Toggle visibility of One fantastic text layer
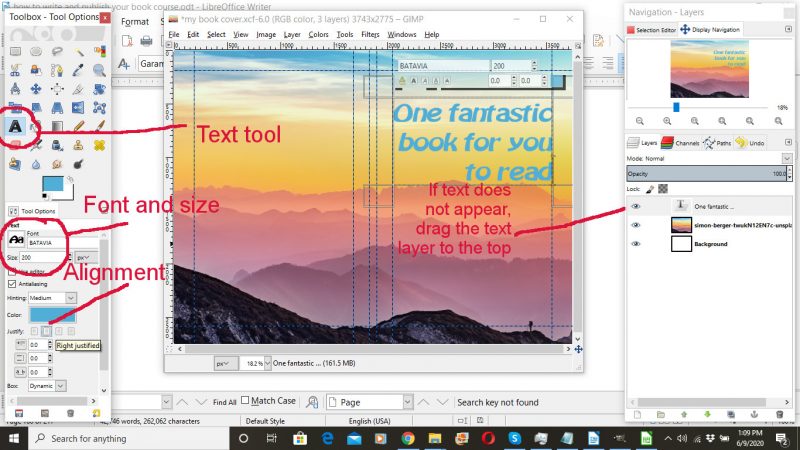 click(635, 206)
